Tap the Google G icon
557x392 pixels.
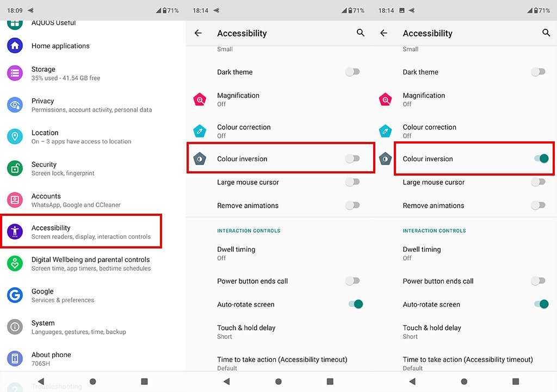point(15,295)
